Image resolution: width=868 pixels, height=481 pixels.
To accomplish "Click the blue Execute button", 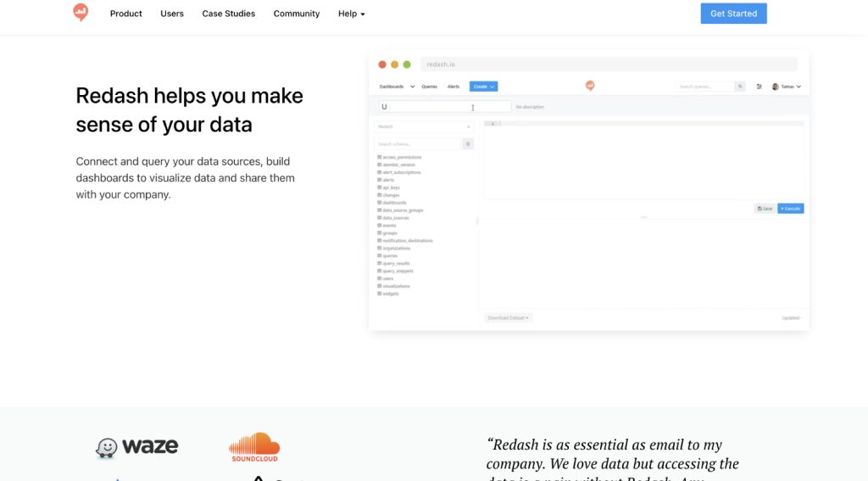I will click(x=791, y=209).
